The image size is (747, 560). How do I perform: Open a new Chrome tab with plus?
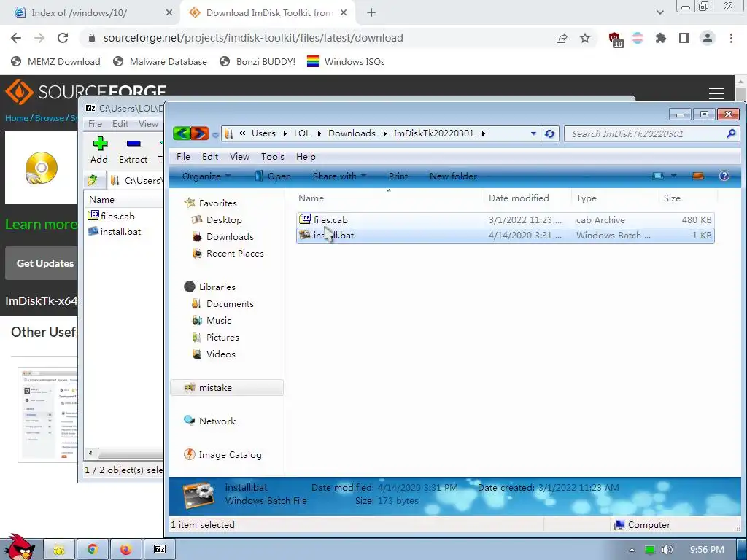point(371,13)
